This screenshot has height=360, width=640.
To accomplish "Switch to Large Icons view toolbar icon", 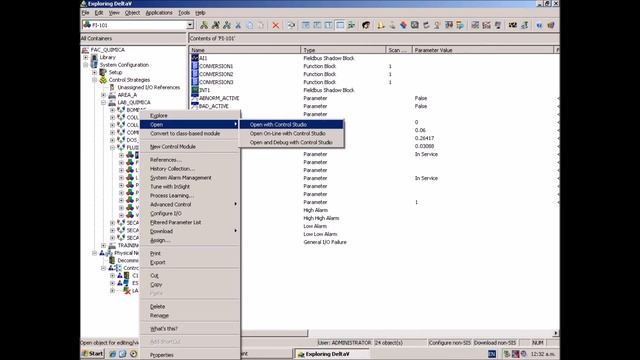I will pos(306,25).
